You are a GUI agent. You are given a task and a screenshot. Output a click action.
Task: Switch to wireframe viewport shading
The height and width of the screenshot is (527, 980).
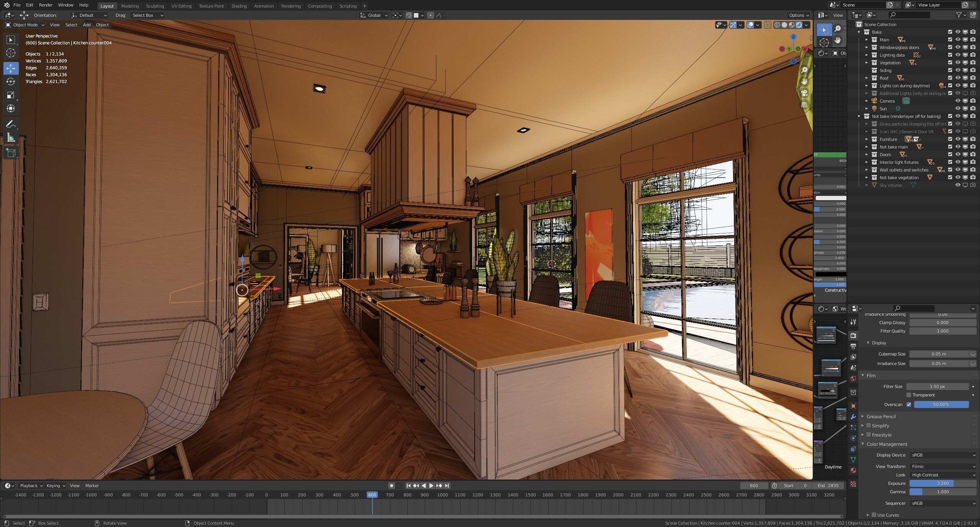(x=777, y=25)
